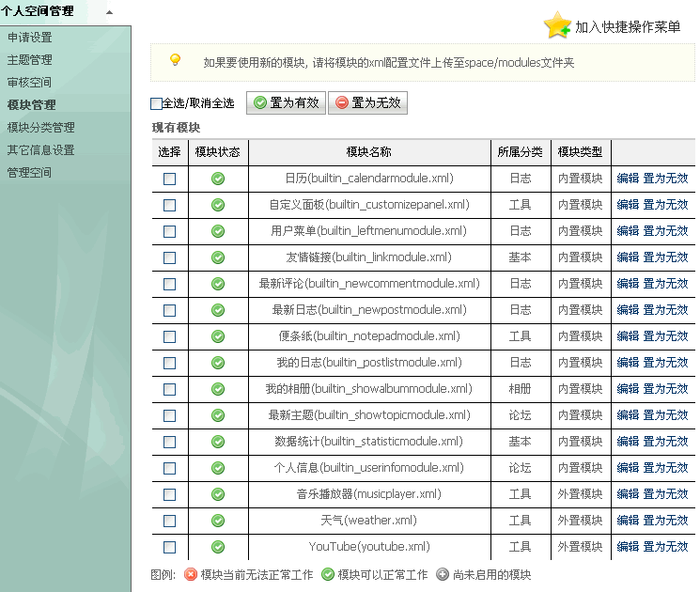Click status icon for 天气 module
The image size is (700, 592).
tap(218, 521)
